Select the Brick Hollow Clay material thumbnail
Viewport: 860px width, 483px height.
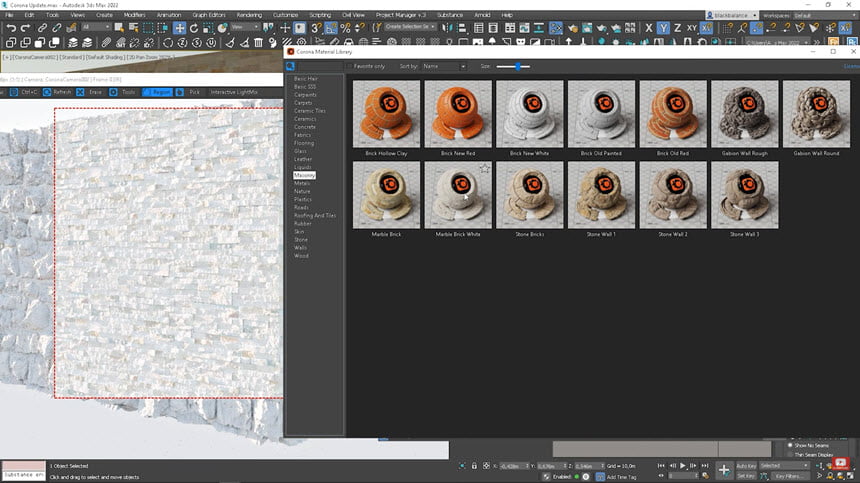tap(386, 114)
